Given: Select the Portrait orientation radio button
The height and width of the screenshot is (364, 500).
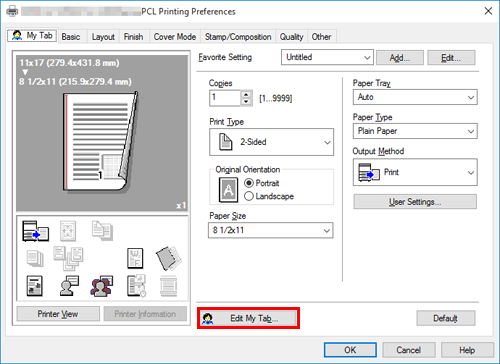Looking at the screenshot, I should (249, 183).
